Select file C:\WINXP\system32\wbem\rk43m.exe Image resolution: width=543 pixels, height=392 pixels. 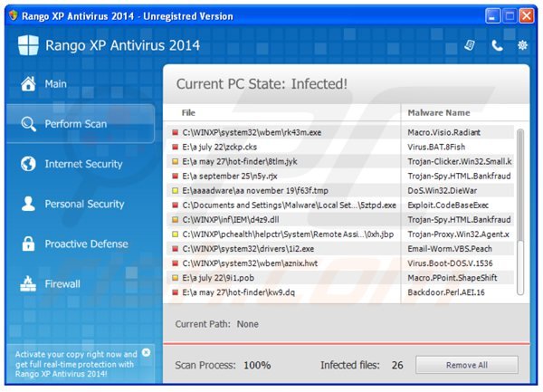pyautogui.click(x=252, y=132)
